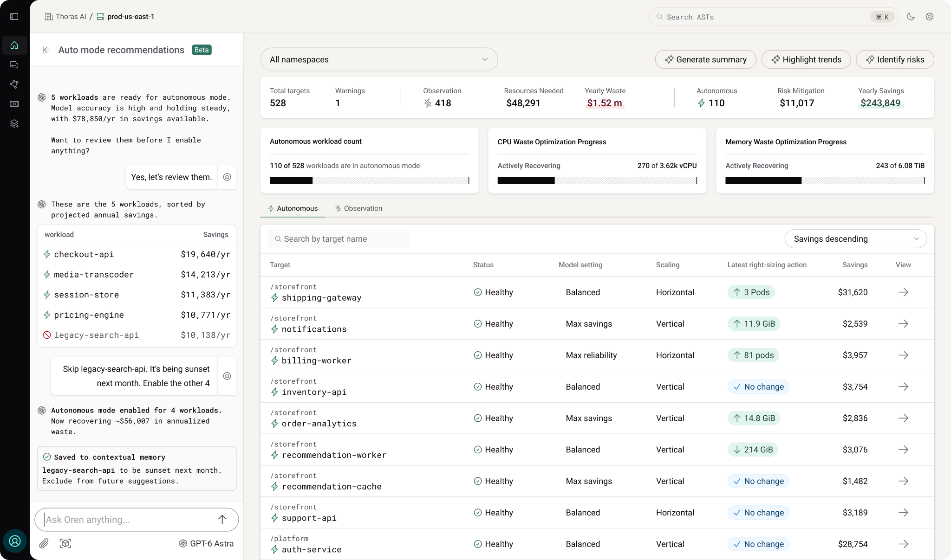
Task: Open the view arrow for support-api row
Action: coord(903,513)
